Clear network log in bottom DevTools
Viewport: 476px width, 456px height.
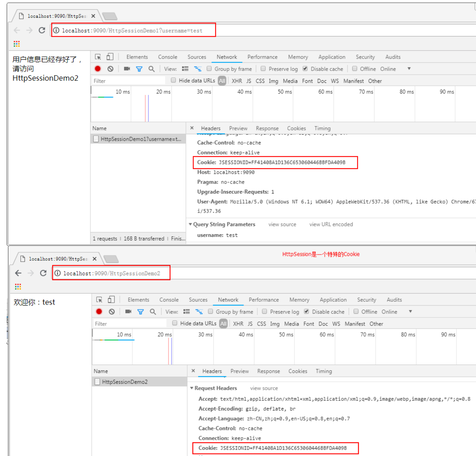112,312
